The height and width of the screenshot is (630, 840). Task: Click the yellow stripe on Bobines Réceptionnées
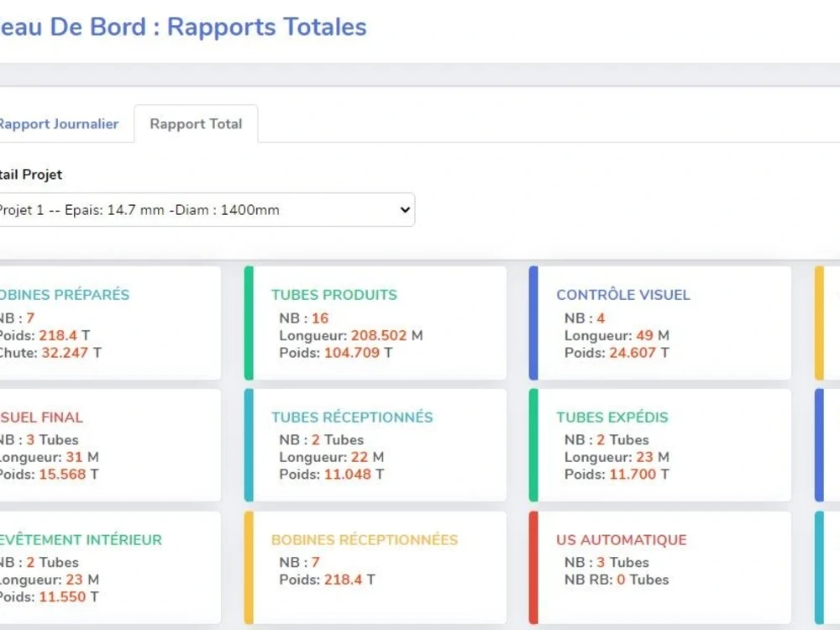[x=249, y=568]
